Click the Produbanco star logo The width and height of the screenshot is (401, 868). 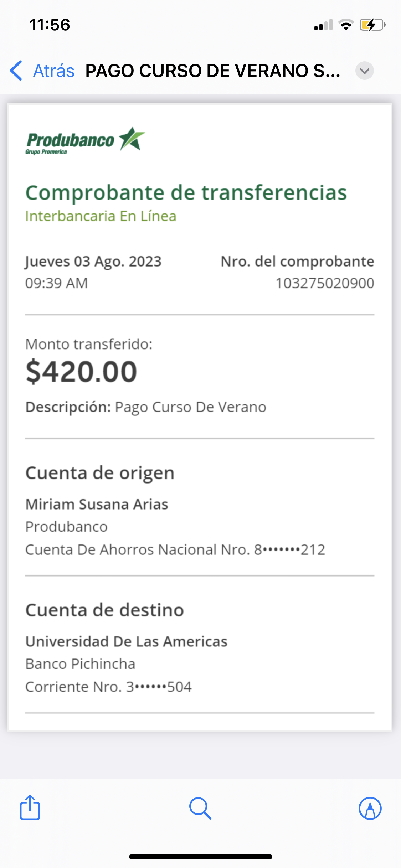(86, 140)
